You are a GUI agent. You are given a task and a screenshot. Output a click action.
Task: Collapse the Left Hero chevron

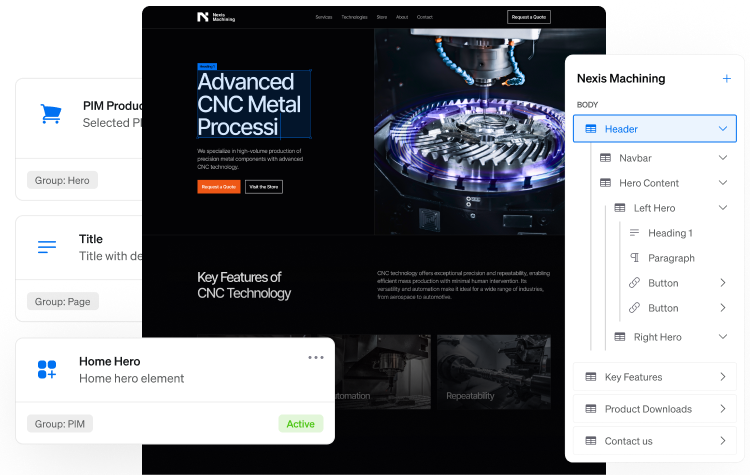pos(723,207)
